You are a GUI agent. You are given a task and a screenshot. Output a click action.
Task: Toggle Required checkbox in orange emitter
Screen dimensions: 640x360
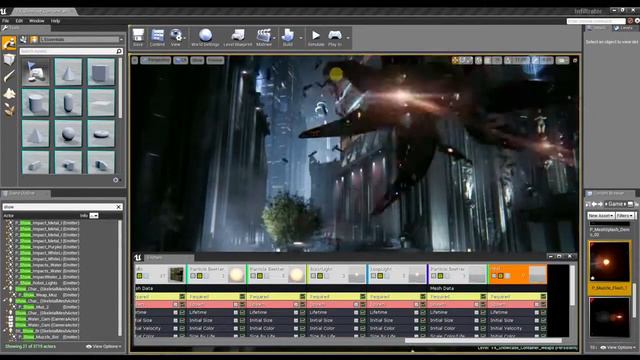tap(543, 297)
